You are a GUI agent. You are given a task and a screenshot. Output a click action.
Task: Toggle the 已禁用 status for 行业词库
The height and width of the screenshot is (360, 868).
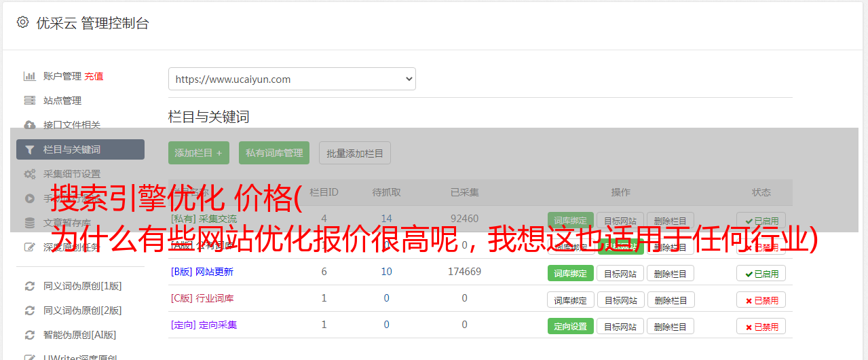pyautogui.click(x=761, y=300)
